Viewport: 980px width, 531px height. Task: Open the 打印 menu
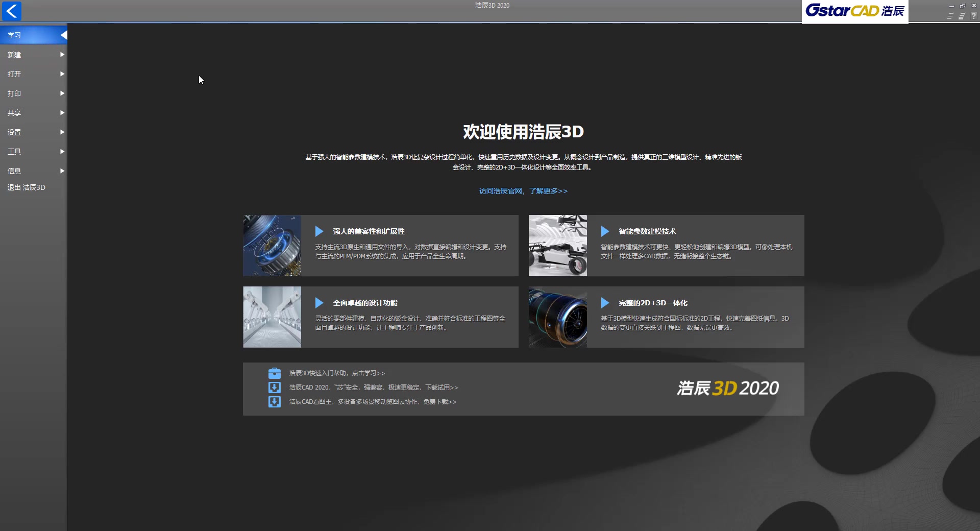point(34,93)
